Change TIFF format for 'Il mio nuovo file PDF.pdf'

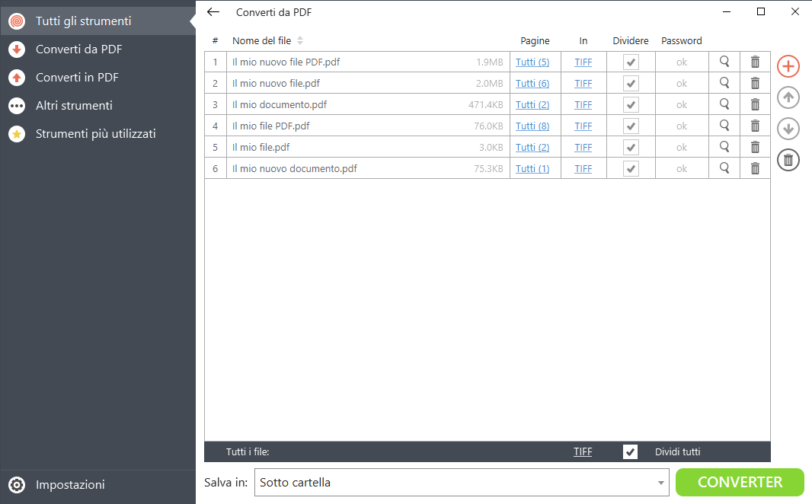tap(583, 62)
